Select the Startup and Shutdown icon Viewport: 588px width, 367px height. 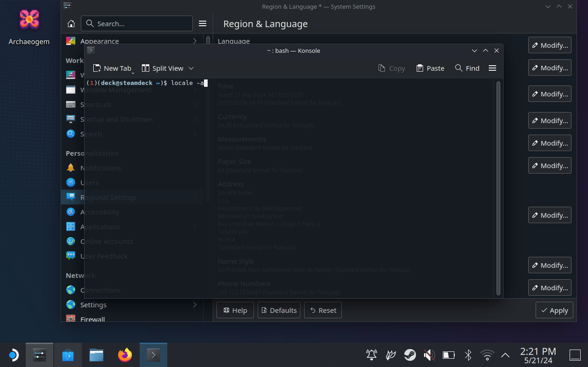point(71,119)
